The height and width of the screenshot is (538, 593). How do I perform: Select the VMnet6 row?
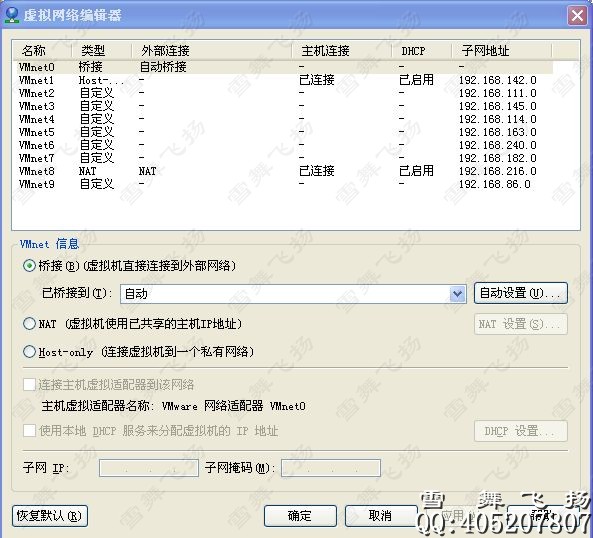coord(283,145)
